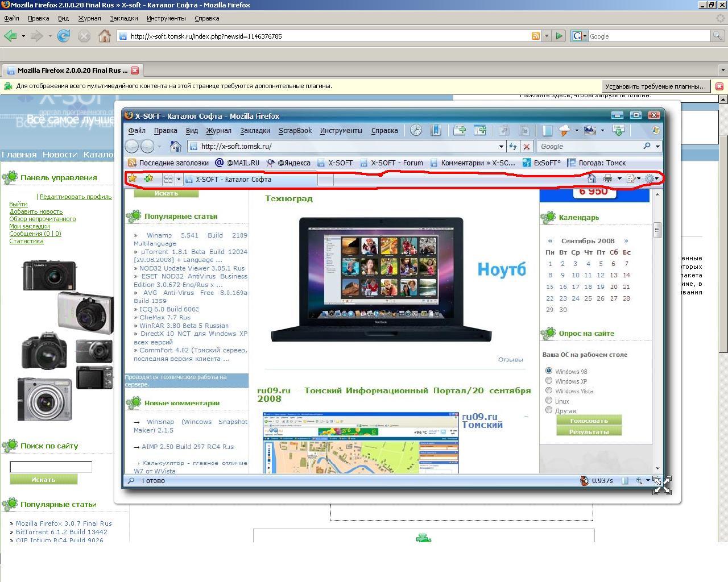
Task: Click the Голосовать button in poll
Action: point(589,421)
